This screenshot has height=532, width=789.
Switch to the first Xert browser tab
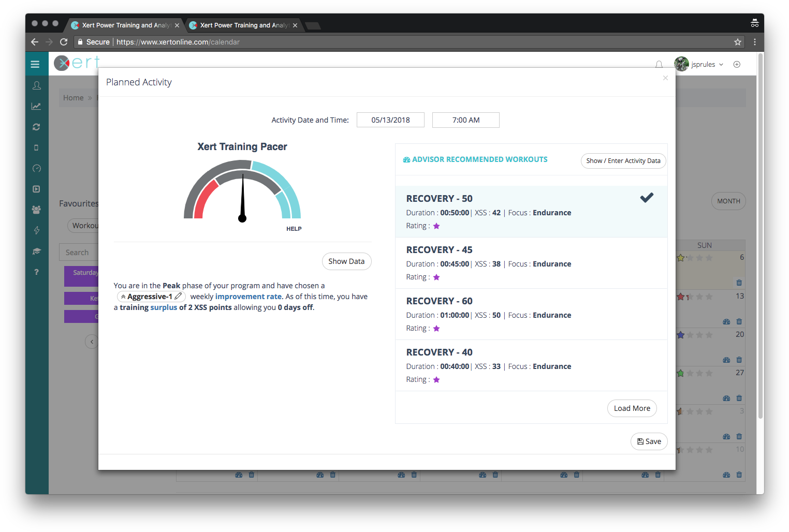pyautogui.click(x=125, y=25)
